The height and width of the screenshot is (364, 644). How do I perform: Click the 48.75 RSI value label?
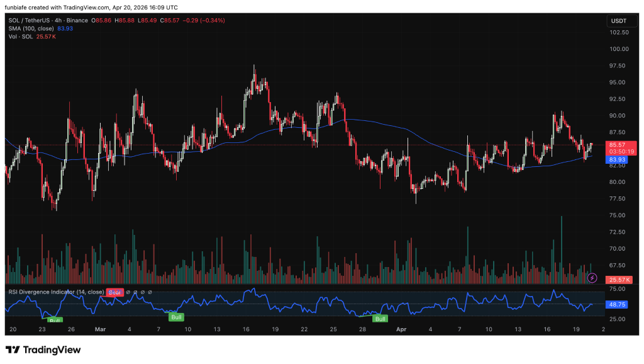click(x=618, y=304)
